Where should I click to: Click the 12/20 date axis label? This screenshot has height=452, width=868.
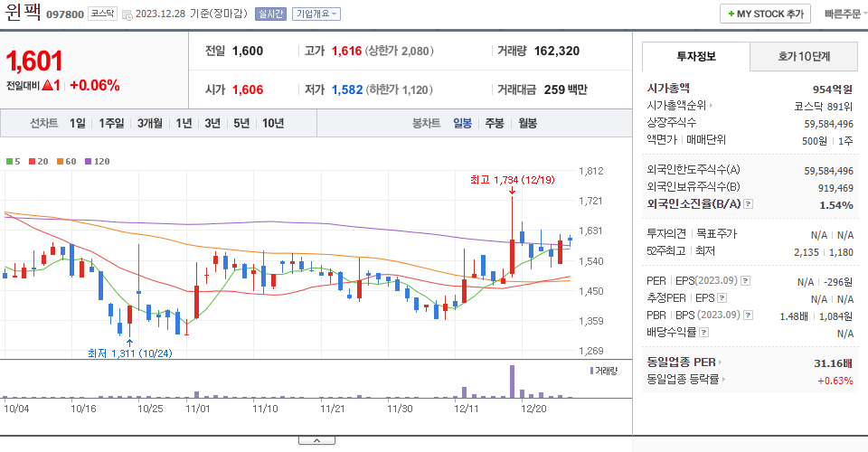pos(533,409)
